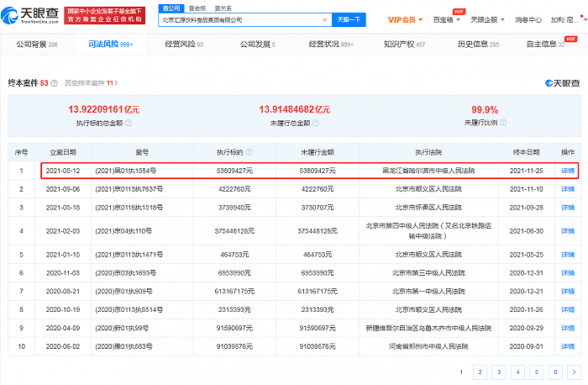This screenshot has width=588, height=385.
Task: Jump to page 6 of results
Action: pos(555,371)
